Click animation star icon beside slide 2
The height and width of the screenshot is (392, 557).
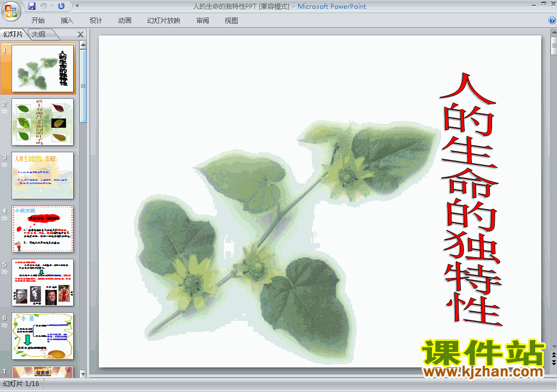point(4,111)
